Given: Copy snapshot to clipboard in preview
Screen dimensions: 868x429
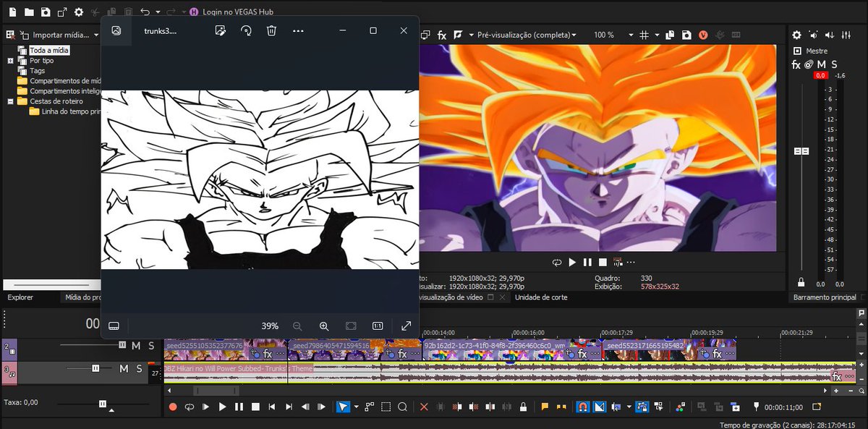Looking at the screenshot, I should pos(671,35).
